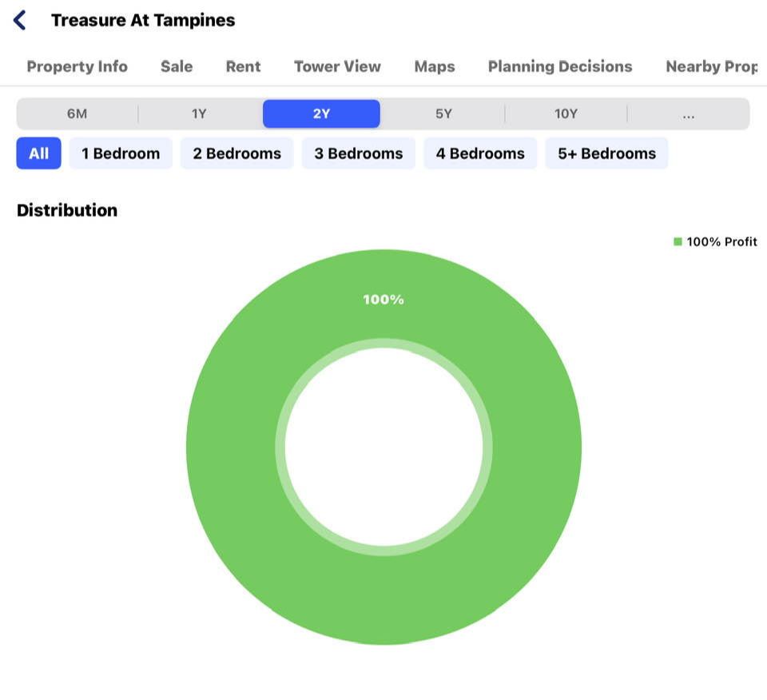Select the 1Y time range

pos(199,114)
